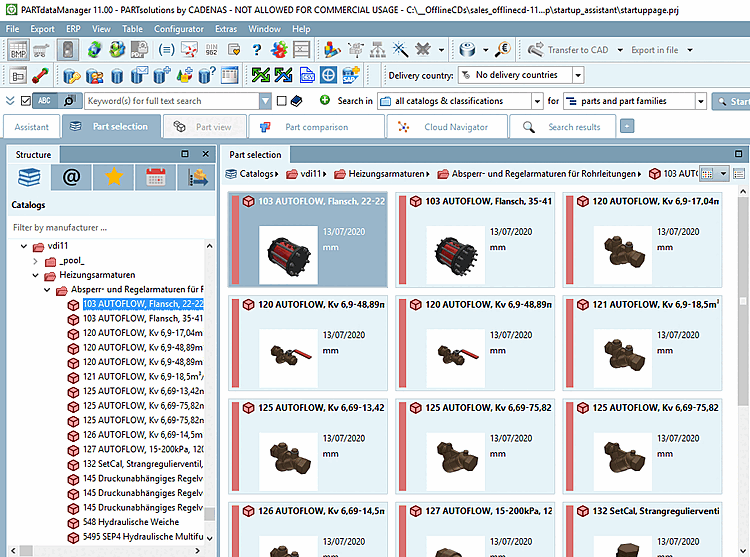Toggle the checkbox left of the ABC search button
The width and height of the screenshot is (750, 557).
[26, 101]
